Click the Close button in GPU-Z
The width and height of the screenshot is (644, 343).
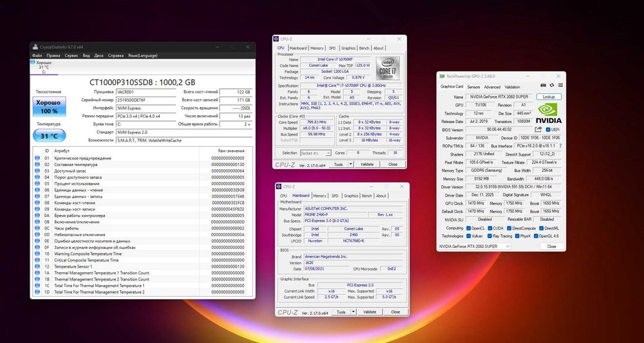tap(552, 246)
